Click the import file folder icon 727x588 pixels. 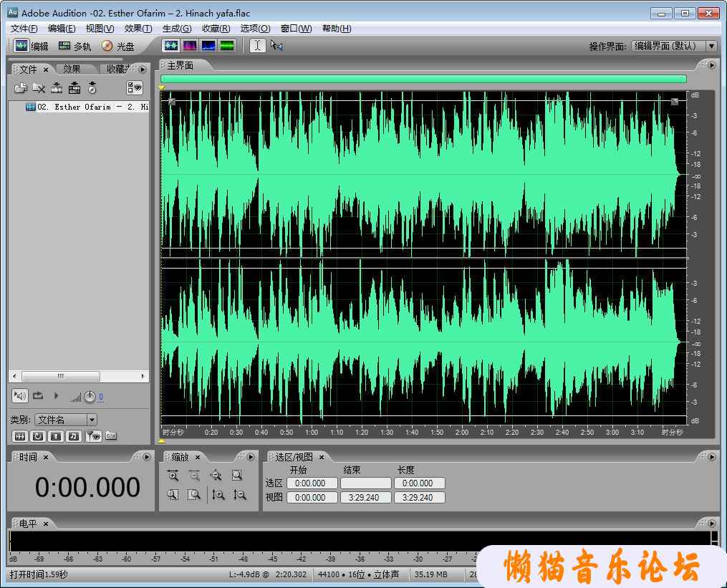tap(20, 87)
